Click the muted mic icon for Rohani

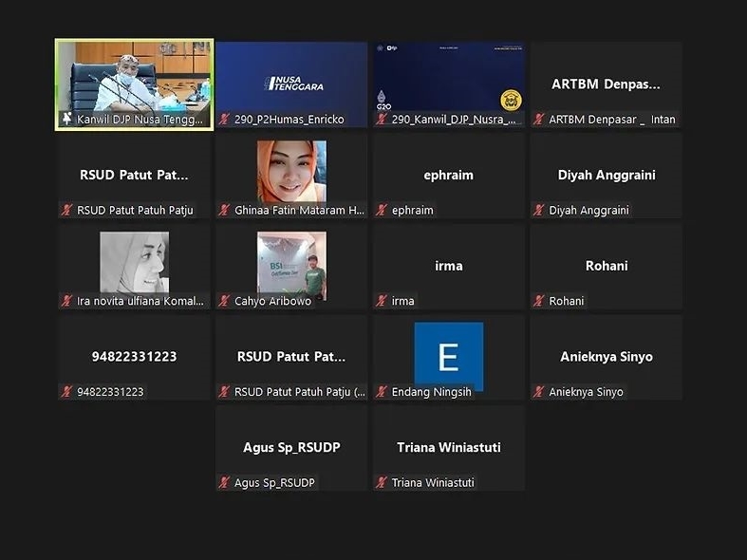tap(539, 302)
